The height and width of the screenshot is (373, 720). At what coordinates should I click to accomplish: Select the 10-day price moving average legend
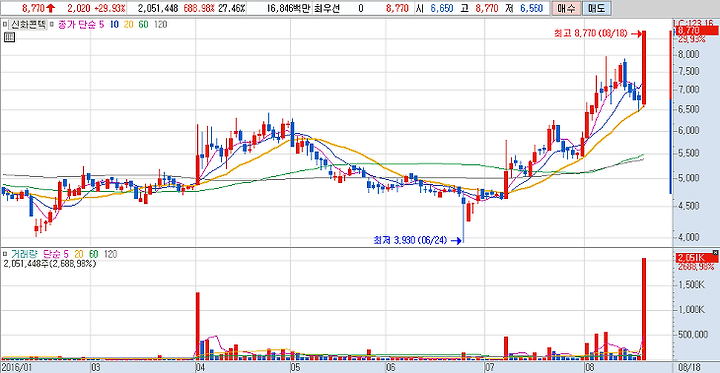pyautogui.click(x=114, y=25)
